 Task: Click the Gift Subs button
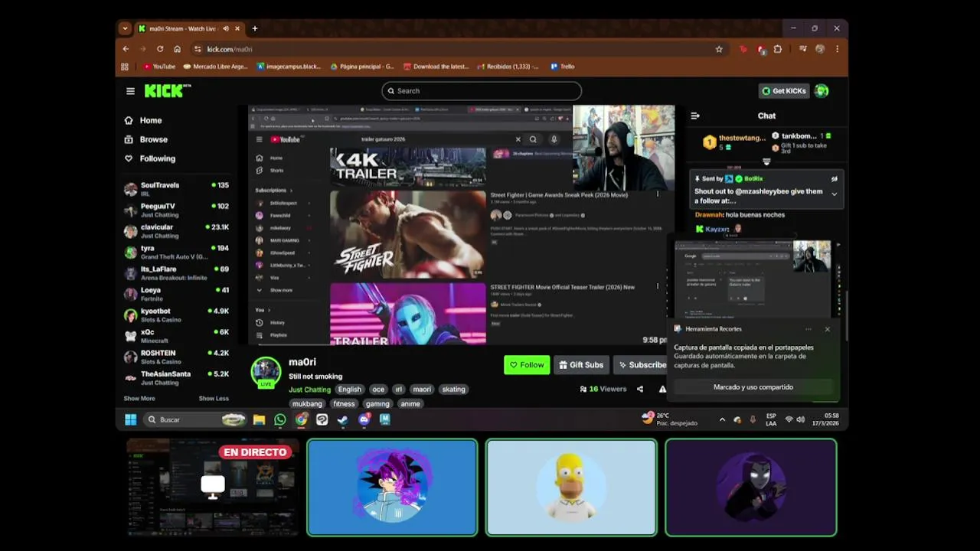(580, 365)
